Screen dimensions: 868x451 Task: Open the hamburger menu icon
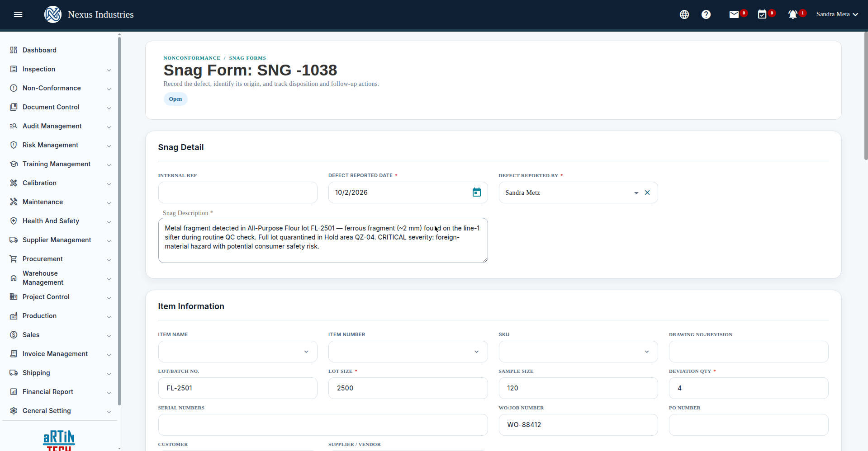18,14
